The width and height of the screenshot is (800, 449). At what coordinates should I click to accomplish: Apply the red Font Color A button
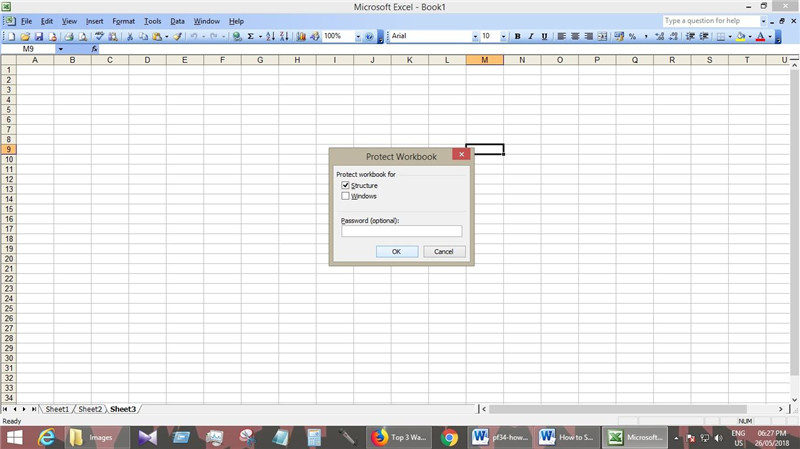coord(760,36)
